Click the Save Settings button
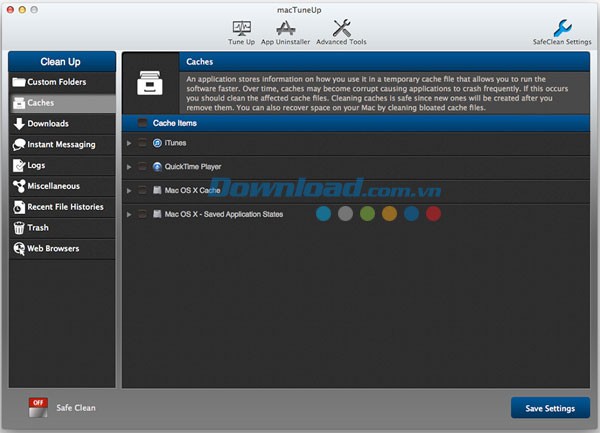Image resolution: width=600 pixels, height=433 pixels. point(550,408)
